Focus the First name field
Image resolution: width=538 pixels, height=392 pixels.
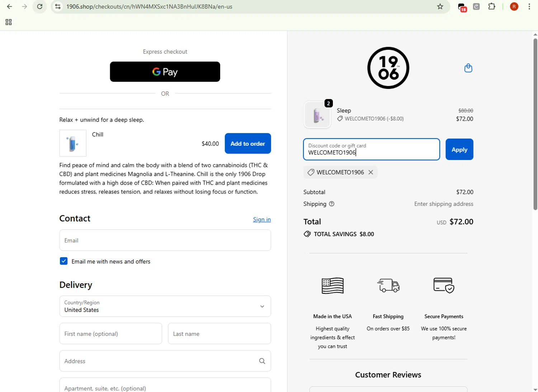(x=111, y=334)
